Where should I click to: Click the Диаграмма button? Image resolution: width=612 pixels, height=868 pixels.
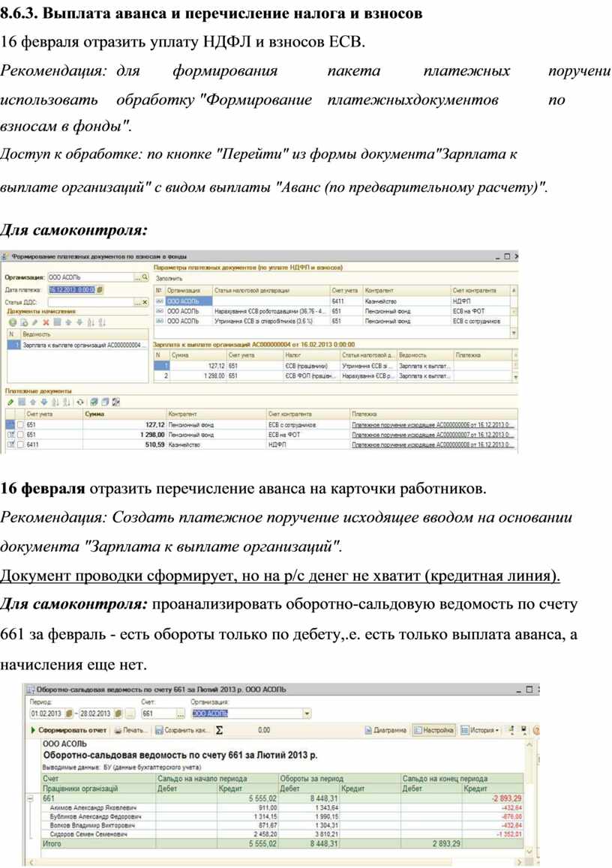point(386,731)
